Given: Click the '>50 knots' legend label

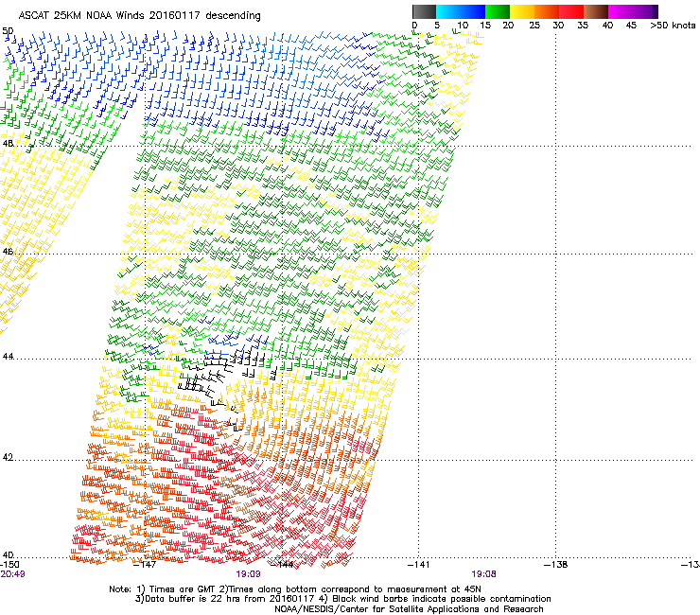Looking at the screenshot, I should tap(673, 26).
